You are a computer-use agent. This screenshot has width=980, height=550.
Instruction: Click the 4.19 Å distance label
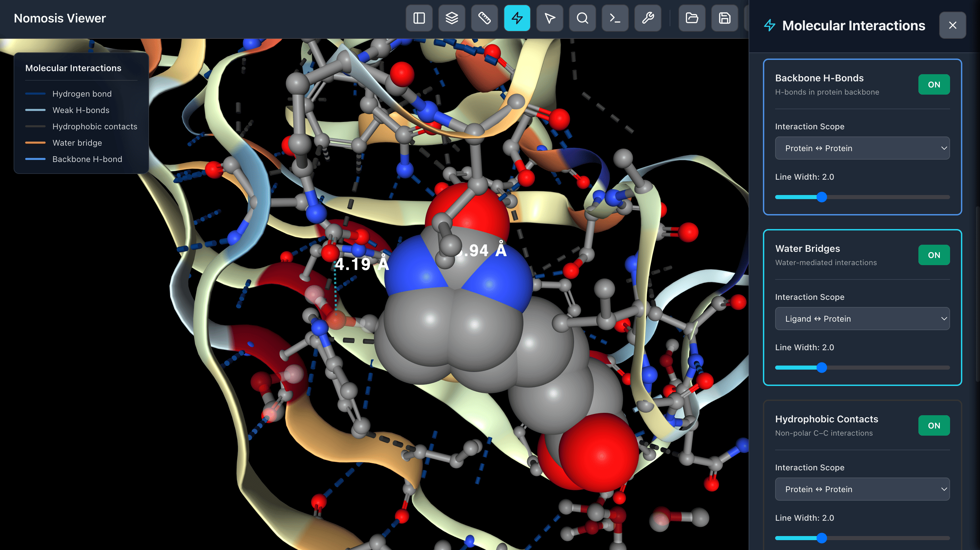(361, 264)
